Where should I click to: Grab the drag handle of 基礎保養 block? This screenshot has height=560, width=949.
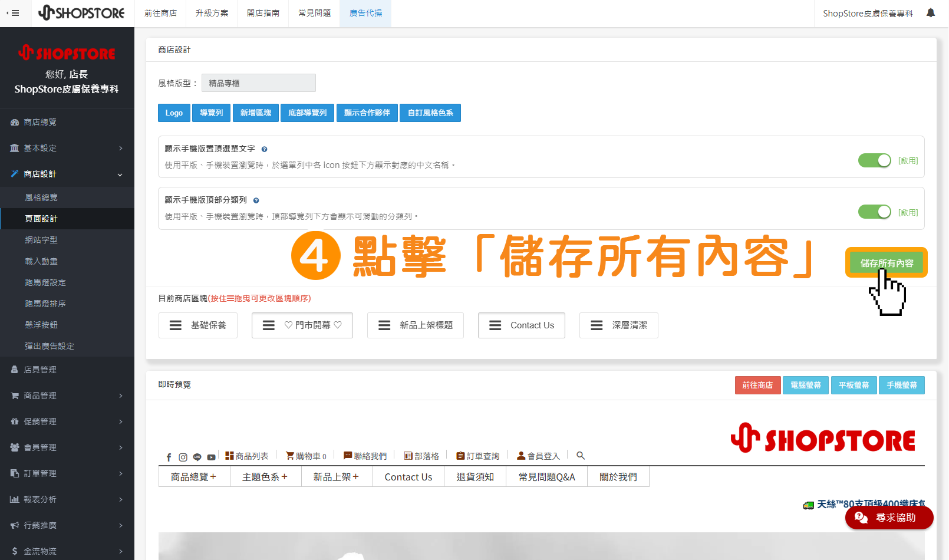176,325
